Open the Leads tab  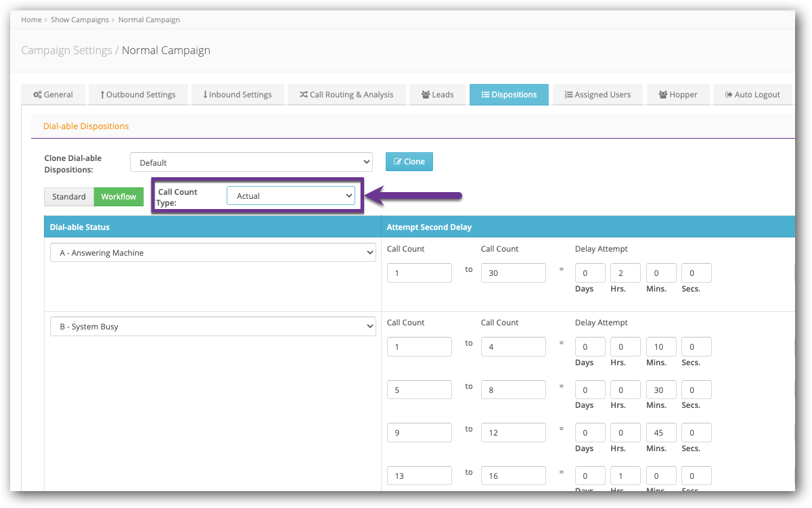436,95
